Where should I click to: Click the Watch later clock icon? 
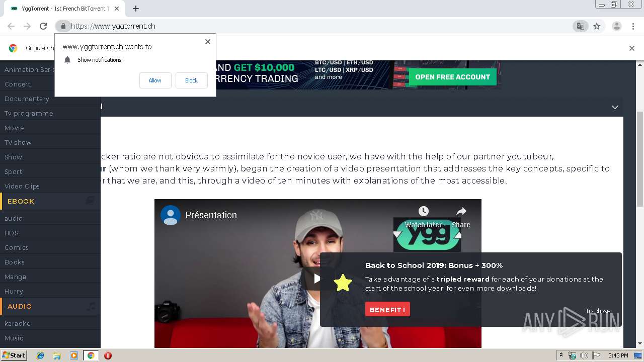click(424, 211)
